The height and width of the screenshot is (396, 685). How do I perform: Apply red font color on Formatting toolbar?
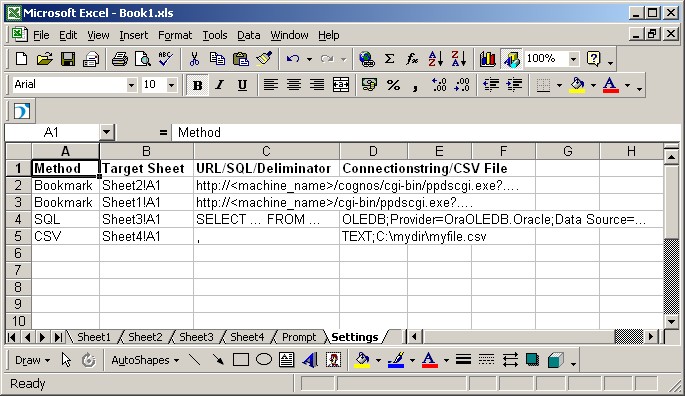611,85
